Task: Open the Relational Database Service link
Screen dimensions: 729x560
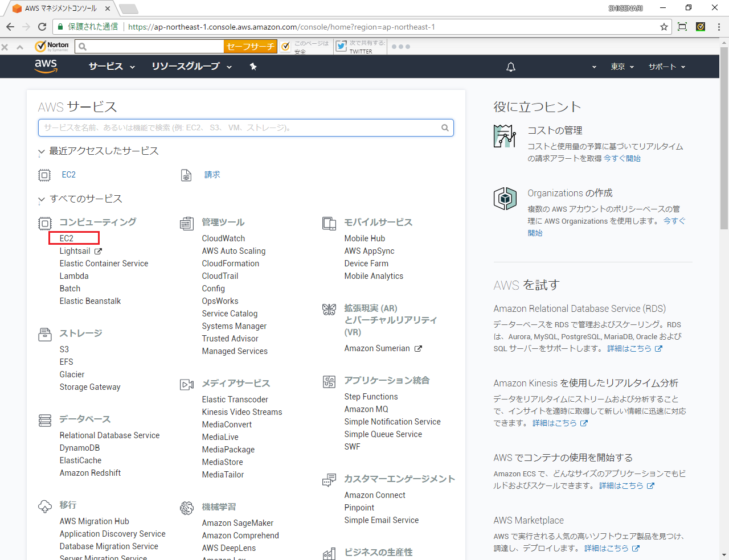Action: click(x=109, y=435)
